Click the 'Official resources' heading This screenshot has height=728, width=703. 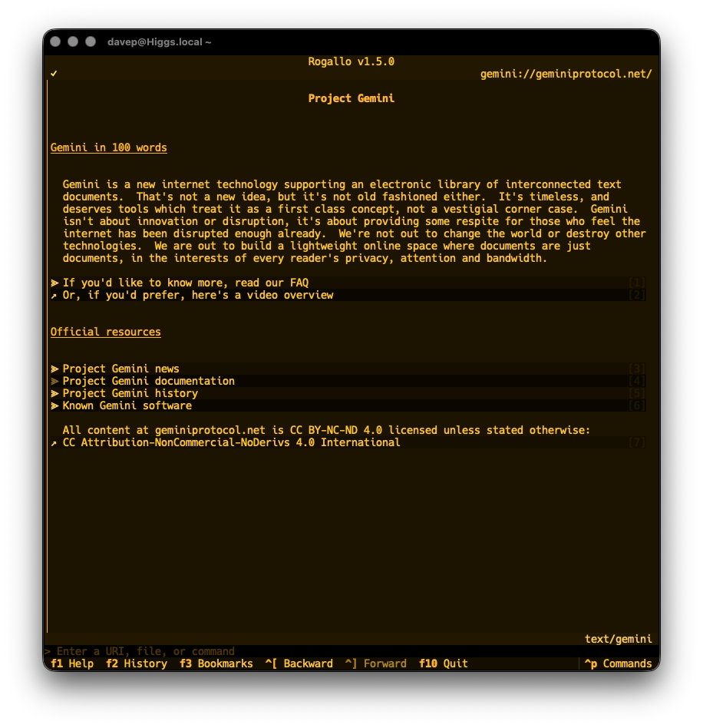105,332
